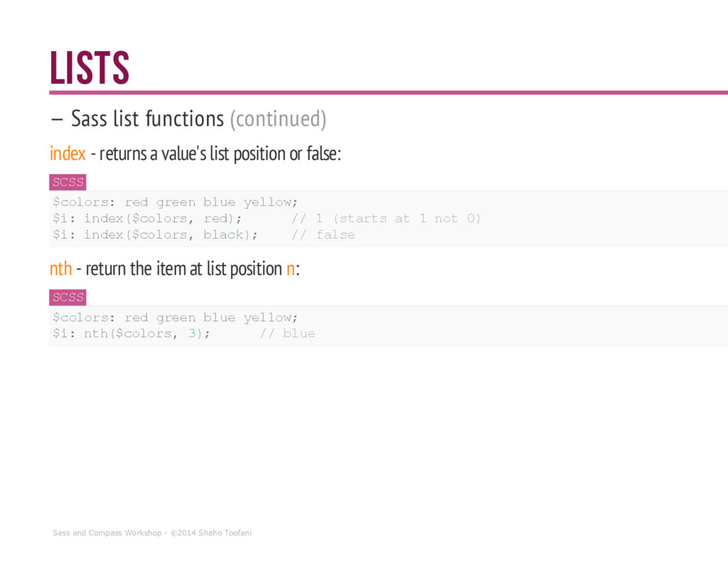Click the 'nth($colors, 3);' code line
This screenshot has width=728, height=562.
pyautogui.click(x=132, y=334)
